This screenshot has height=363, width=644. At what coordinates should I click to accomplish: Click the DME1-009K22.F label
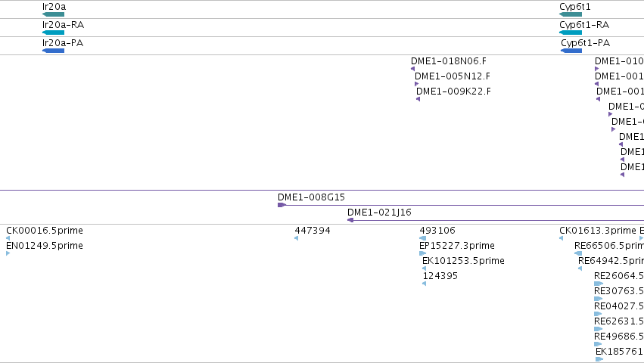[x=453, y=92]
